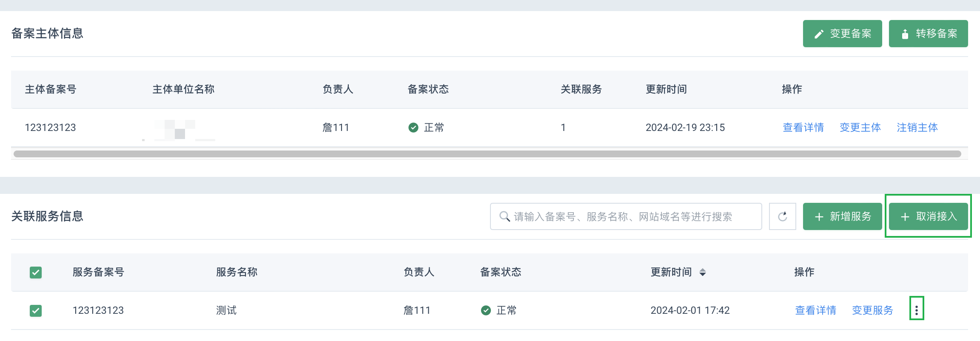Click the horizontal scrollbar under the 备案主体信息 table
The image size is (980, 341).
(487, 154)
